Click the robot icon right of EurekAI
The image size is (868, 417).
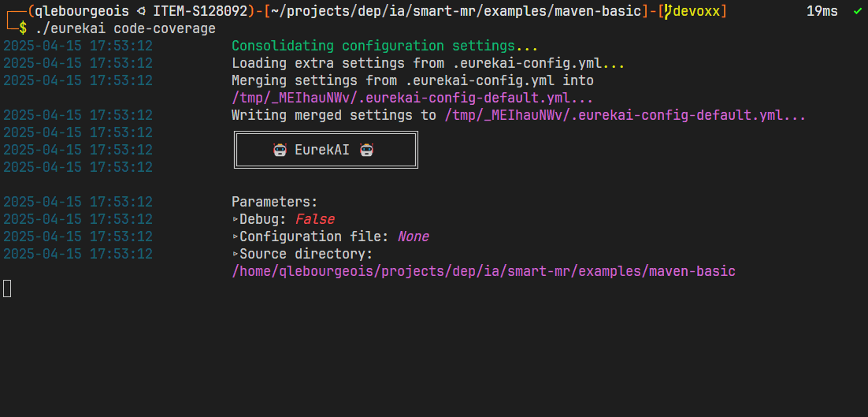click(365, 150)
